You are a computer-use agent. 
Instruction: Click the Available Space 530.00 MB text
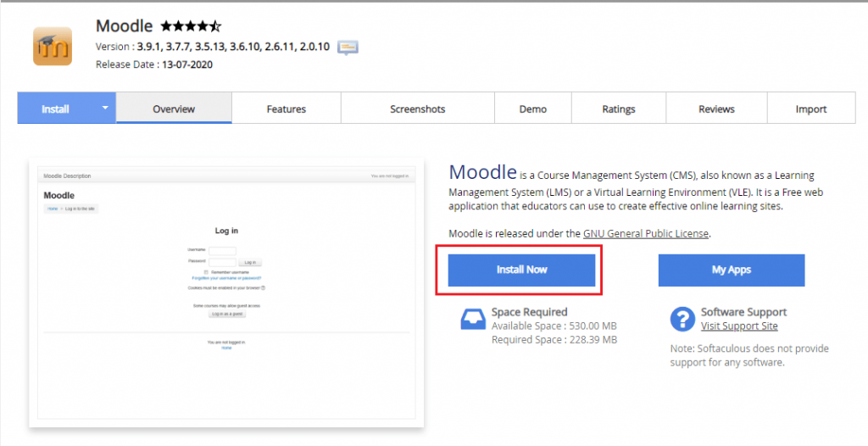tap(554, 326)
